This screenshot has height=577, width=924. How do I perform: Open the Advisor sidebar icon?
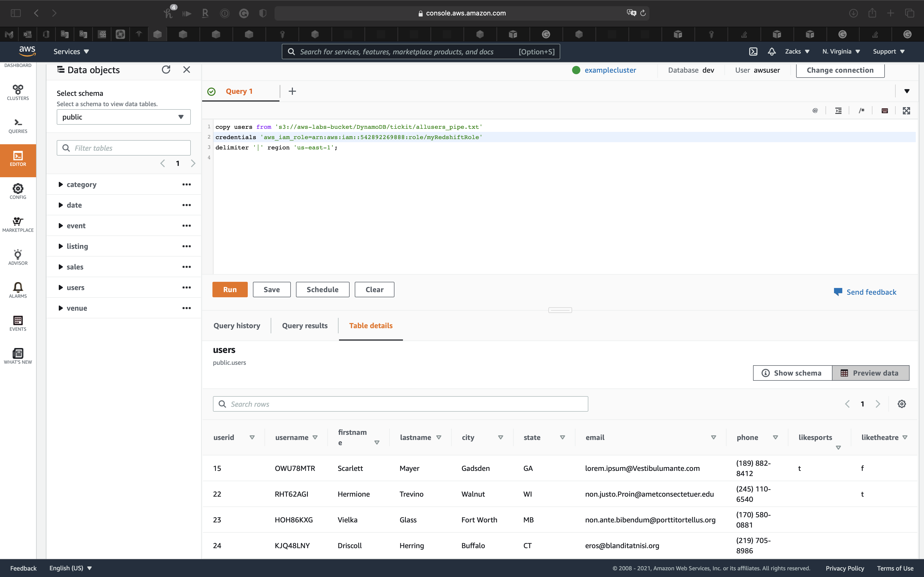pos(18,257)
